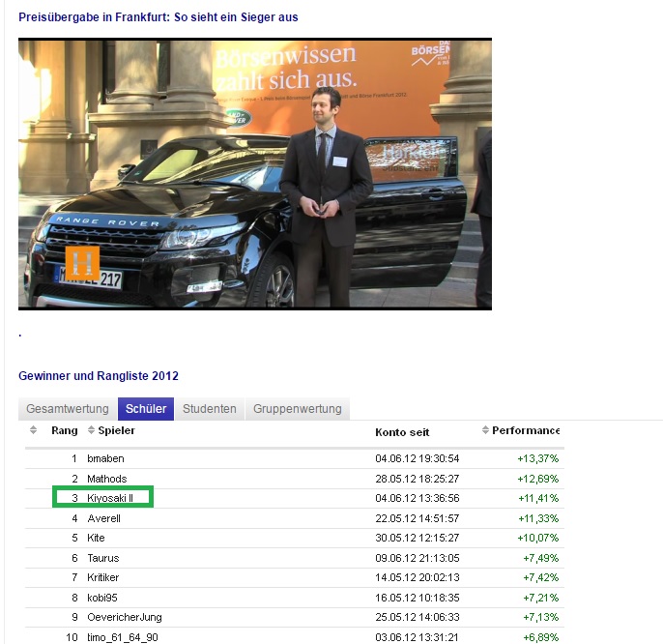Select player kobi95 in the table
The width and height of the screenshot is (663, 644).
point(102,598)
